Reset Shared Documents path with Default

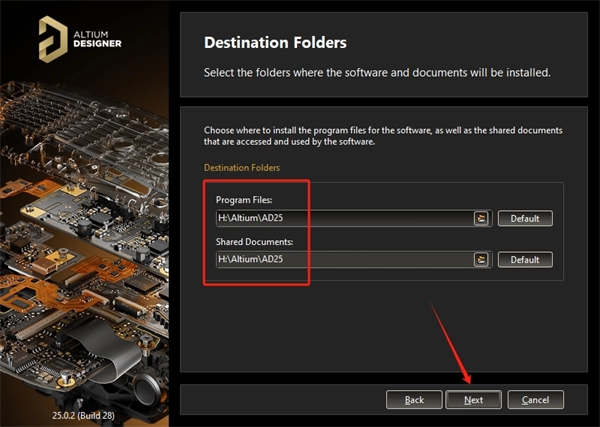(525, 259)
